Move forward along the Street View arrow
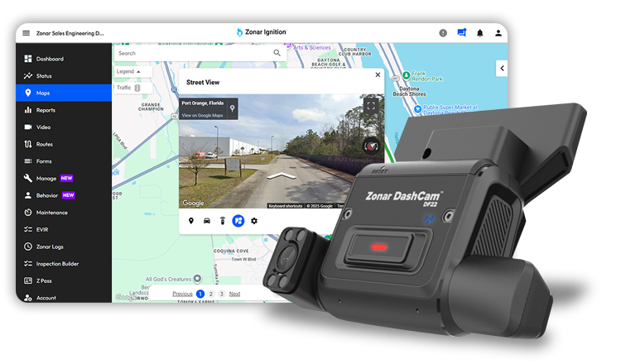621x364 pixels. tap(282, 176)
